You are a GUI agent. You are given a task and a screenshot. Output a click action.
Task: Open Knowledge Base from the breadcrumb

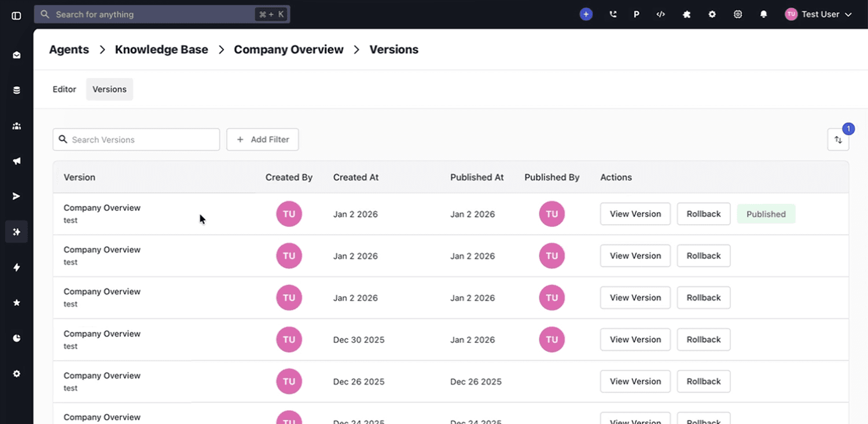click(161, 49)
